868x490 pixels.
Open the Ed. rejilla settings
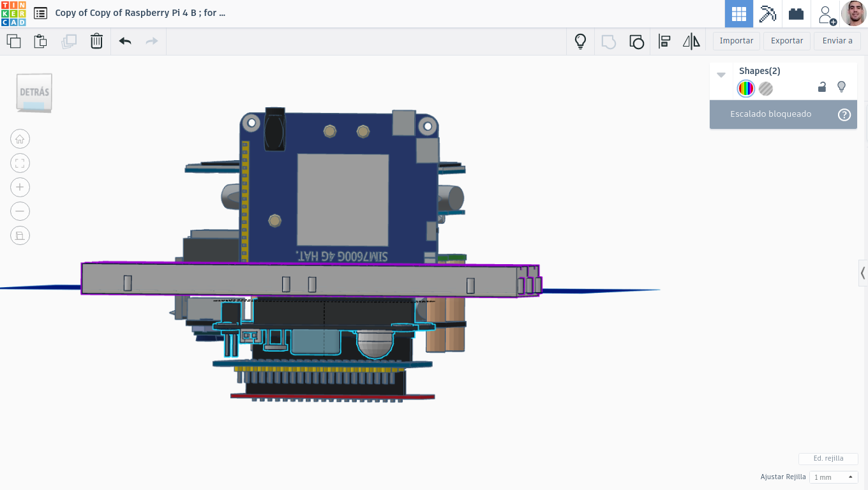tap(828, 459)
